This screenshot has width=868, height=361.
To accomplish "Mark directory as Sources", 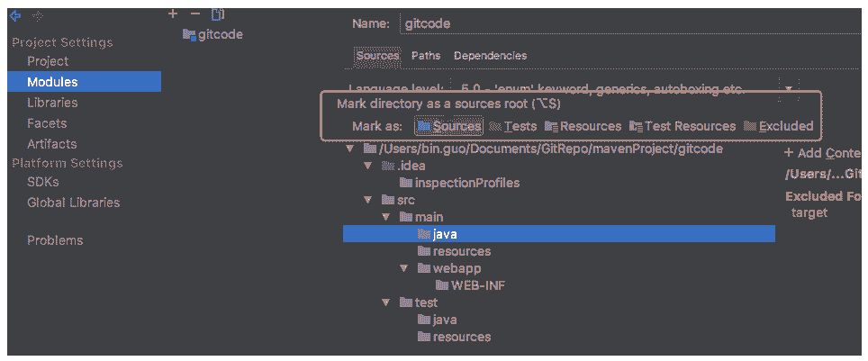I will pyautogui.click(x=448, y=126).
